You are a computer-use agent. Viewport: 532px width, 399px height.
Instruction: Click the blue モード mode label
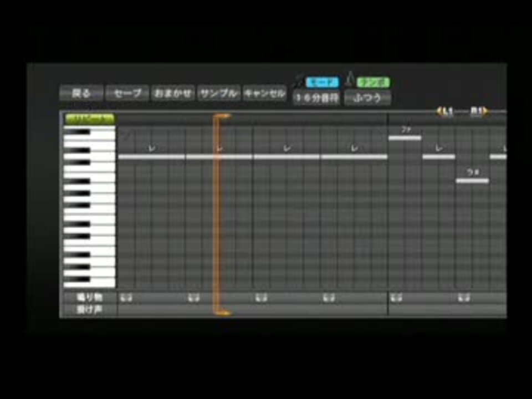point(323,83)
